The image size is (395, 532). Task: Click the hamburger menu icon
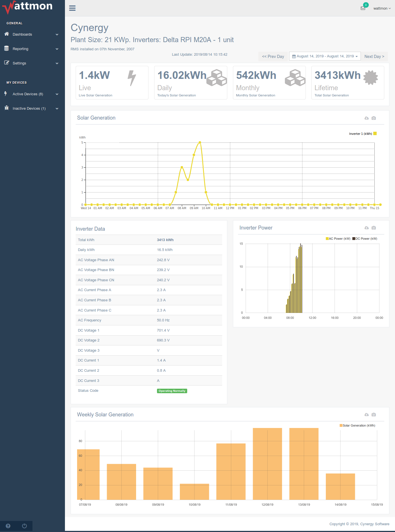coord(72,8)
